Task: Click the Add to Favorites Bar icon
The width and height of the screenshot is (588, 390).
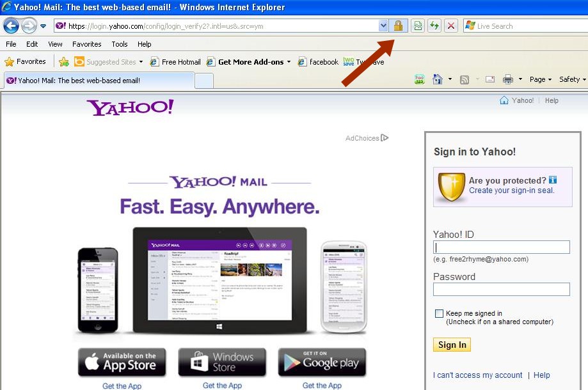Action: point(64,62)
